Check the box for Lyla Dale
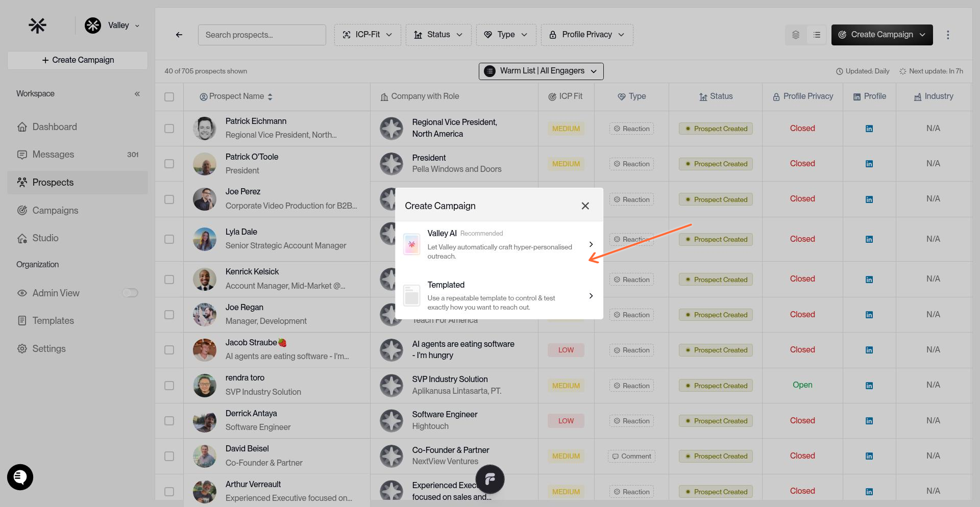 (x=169, y=239)
